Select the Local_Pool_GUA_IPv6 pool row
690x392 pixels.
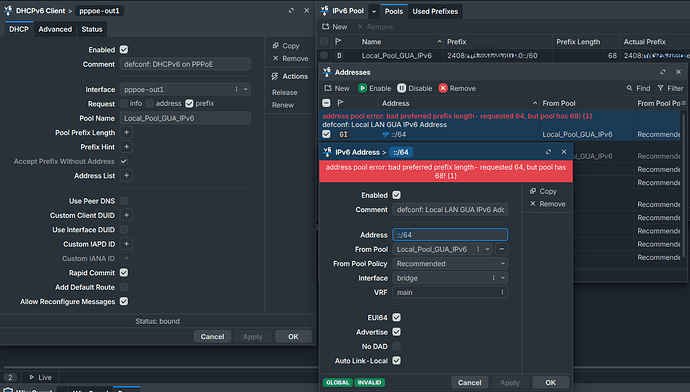503,55
